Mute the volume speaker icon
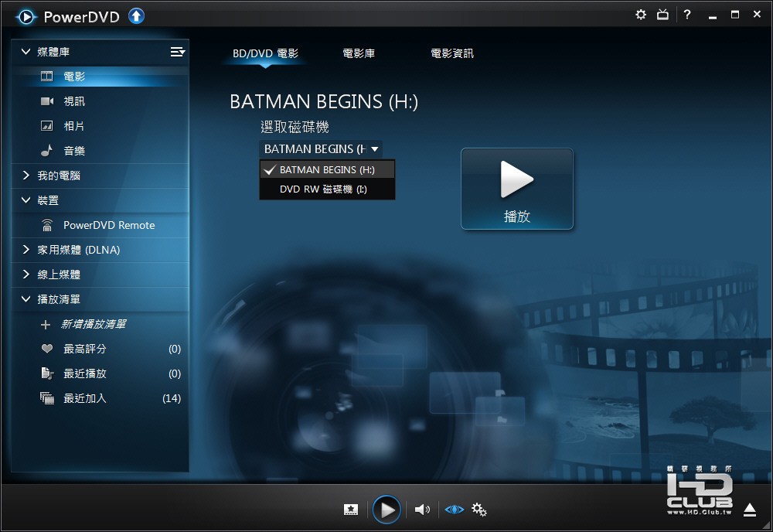Viewport: 773px width, 532px height. click(x=422, y=510)
